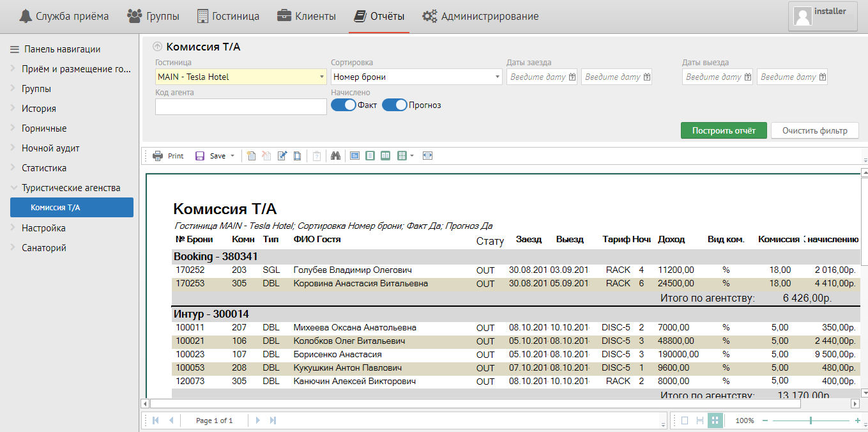
Task: Toggle the Факт switch off
Action: (x=344, y=105)
